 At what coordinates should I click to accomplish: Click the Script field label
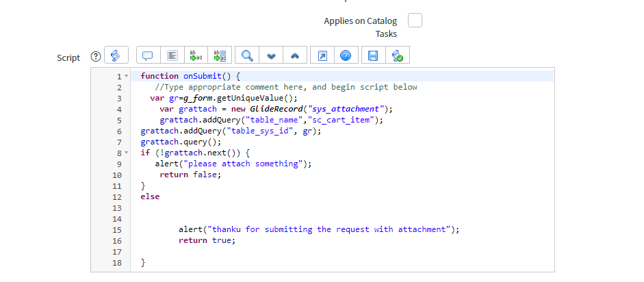pos(68,57)
